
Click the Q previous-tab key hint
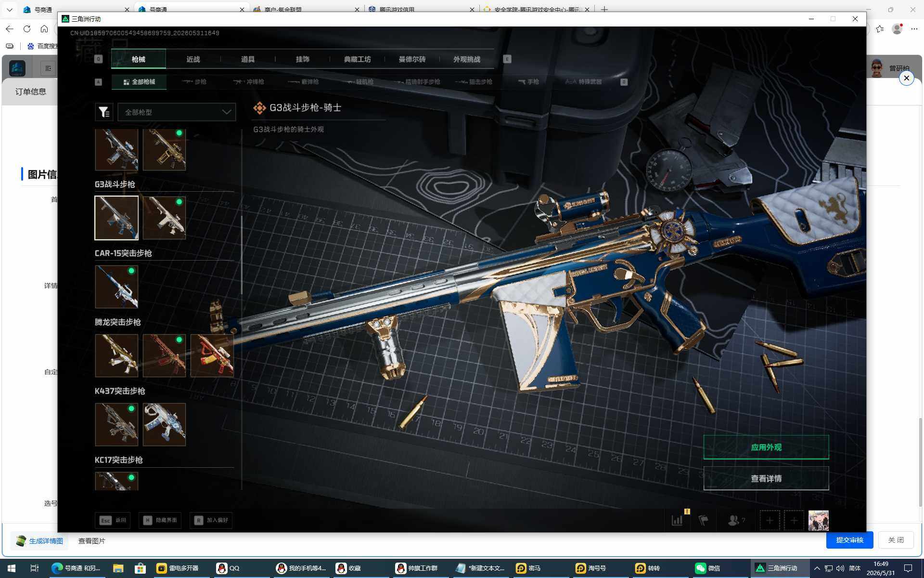pyautogui.click(x=98, y=59)
